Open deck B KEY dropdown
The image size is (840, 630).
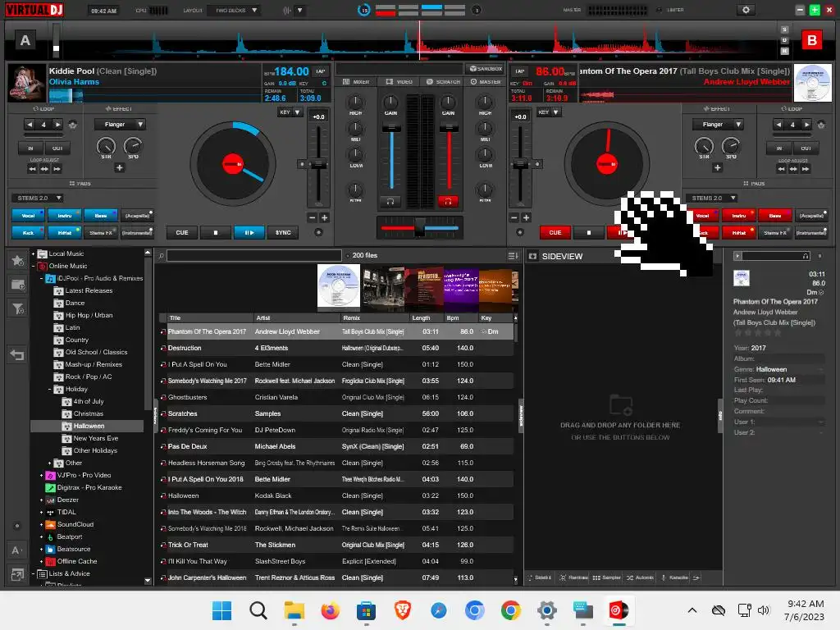point(549,112)
